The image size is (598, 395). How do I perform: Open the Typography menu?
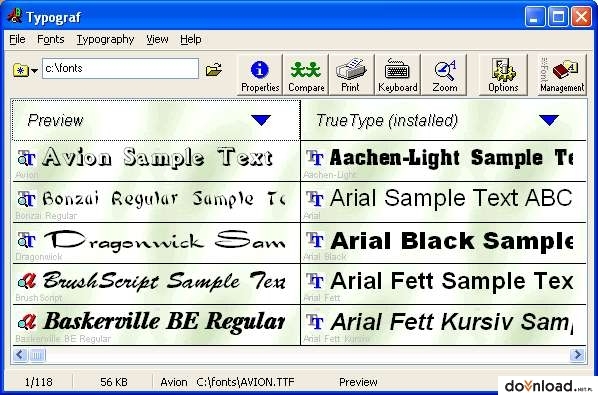(x=105, y=39)
